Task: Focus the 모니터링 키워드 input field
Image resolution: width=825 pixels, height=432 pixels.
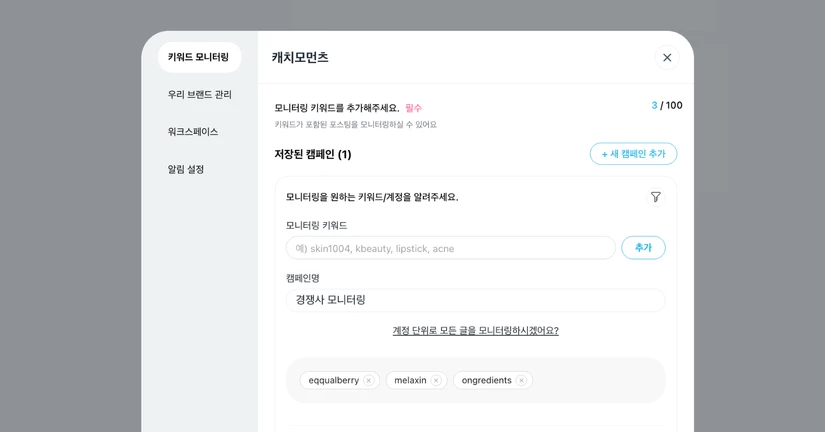Action: coord(450,248)
